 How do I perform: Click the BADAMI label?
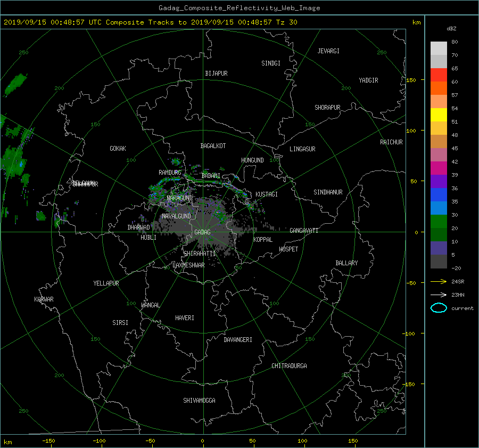211,176
